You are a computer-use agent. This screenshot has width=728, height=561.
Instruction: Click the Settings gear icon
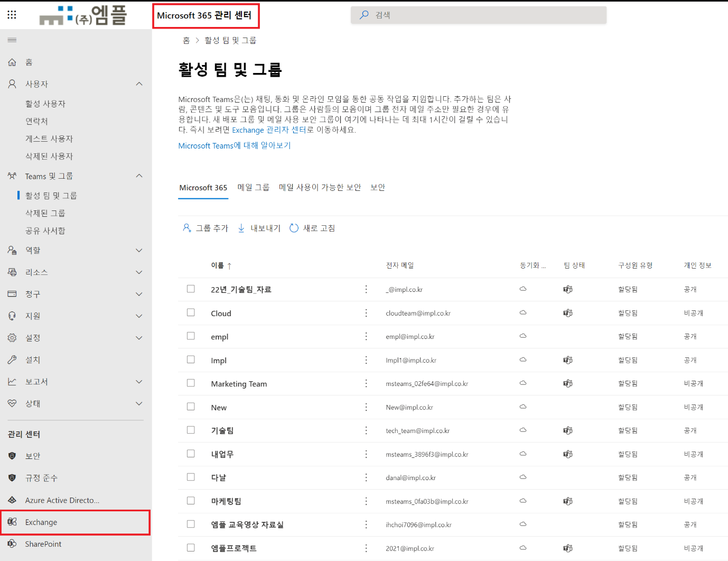12,338
